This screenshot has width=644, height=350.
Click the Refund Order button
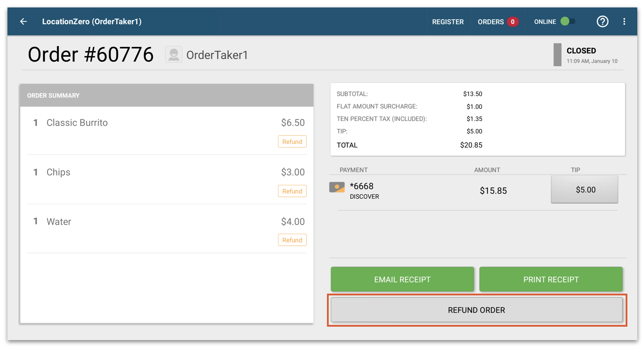(x=476, y=310)
